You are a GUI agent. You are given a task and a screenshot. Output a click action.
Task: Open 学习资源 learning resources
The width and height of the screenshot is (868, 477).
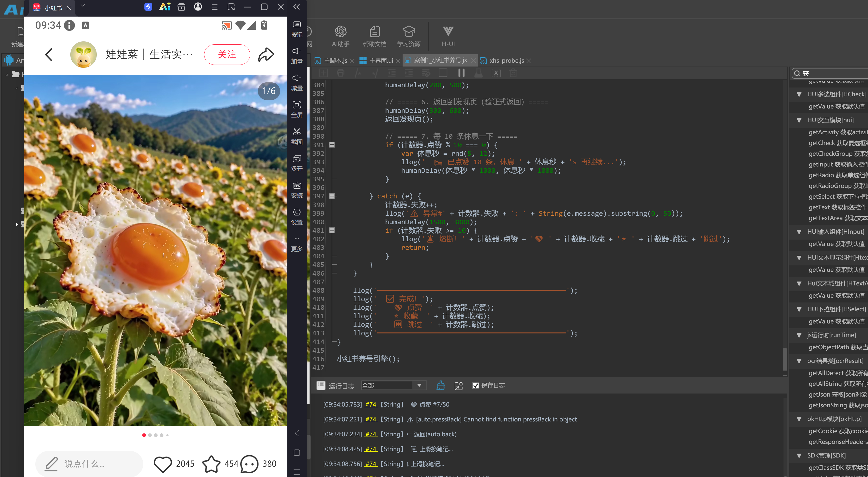coord(408,36)
